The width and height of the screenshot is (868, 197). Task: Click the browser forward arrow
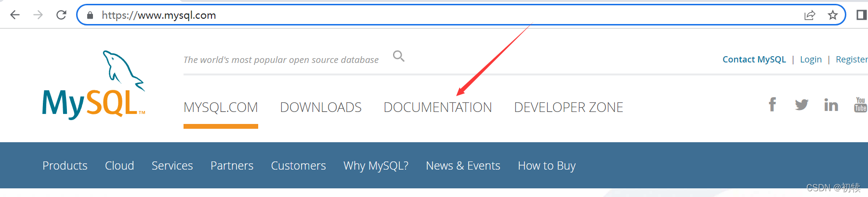click(38, 15)
